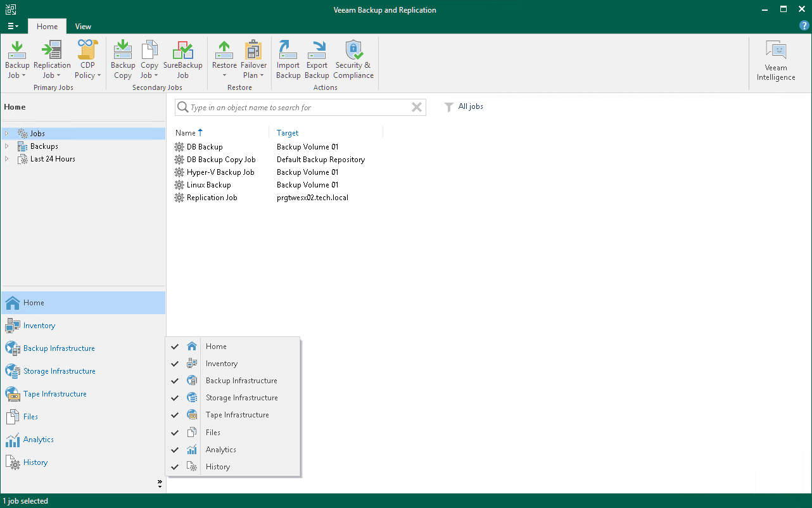812x508 pixels.
Task: Clear the search box with X icon
Action: pos(417,108)
